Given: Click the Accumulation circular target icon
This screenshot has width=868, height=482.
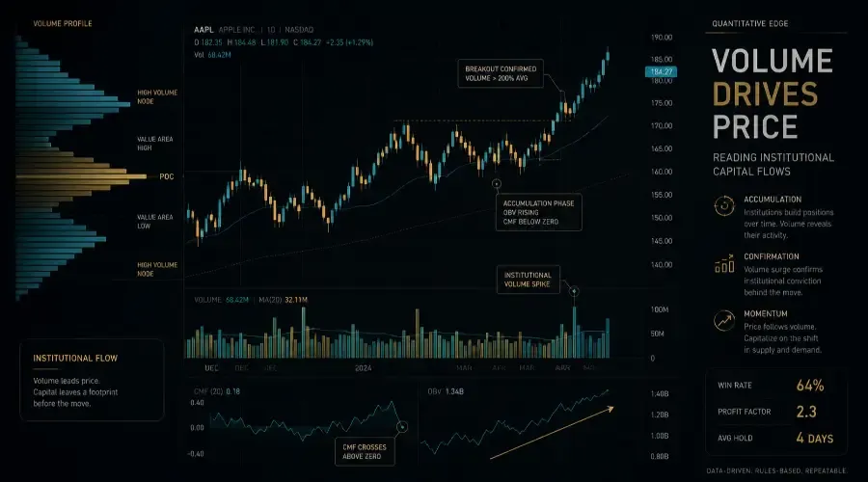Looking at the screenshot, I should click(x=724, y=206).
